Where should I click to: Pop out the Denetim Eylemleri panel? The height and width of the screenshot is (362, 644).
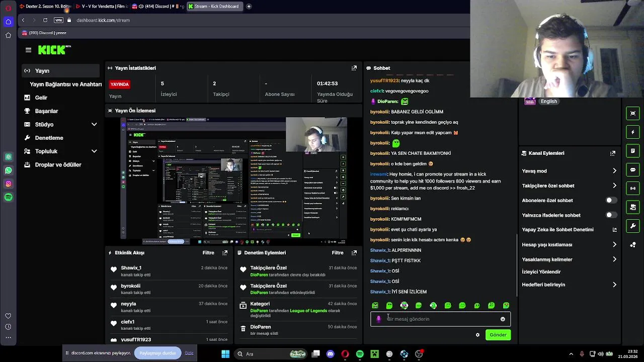[x=354, y=253]
